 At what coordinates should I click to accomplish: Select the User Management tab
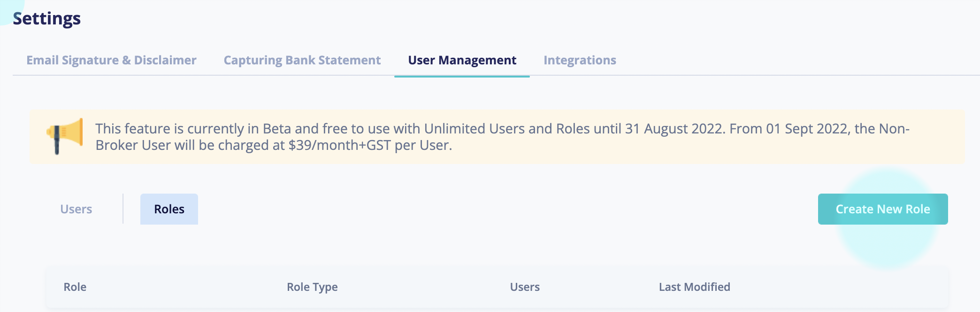point(462,60)
